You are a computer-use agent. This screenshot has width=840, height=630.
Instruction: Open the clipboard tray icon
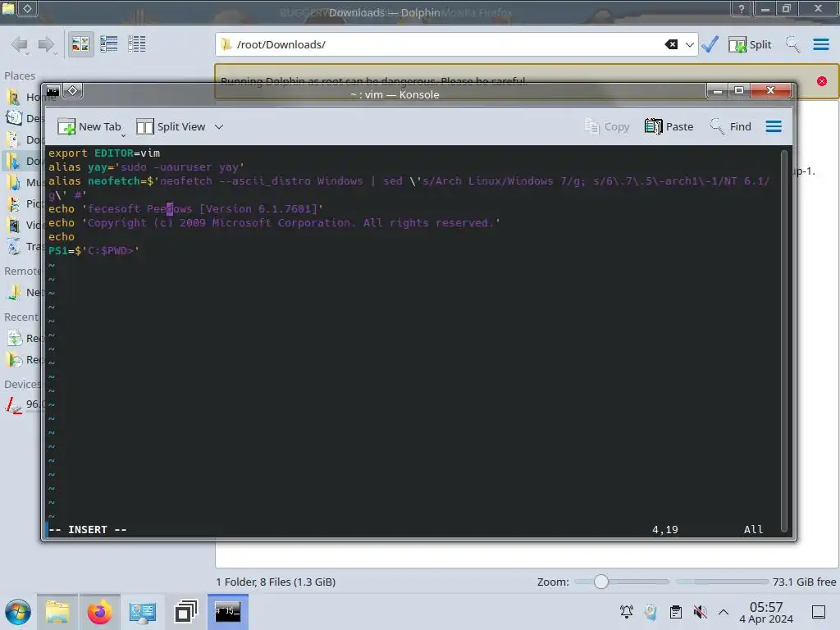click(676, 611)
